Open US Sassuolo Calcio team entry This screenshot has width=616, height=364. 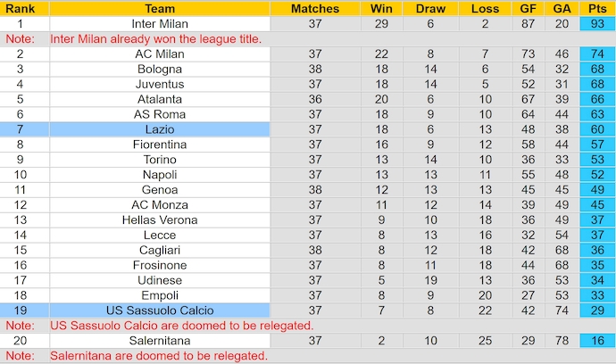pyautogui.click(x=160, y=310)
